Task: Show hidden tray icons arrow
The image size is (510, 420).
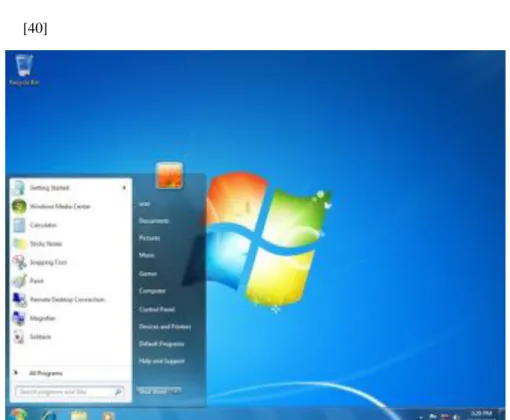Action: (x=421, y=417)
